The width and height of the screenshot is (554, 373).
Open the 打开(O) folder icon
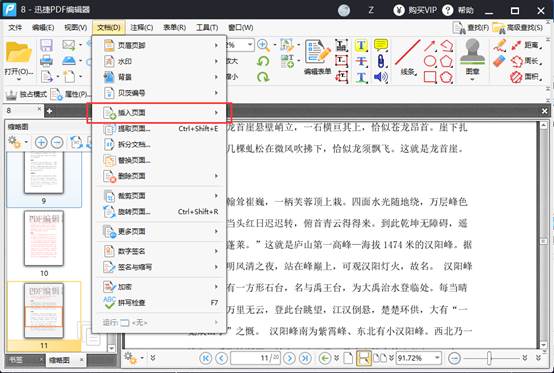[18, 53]
